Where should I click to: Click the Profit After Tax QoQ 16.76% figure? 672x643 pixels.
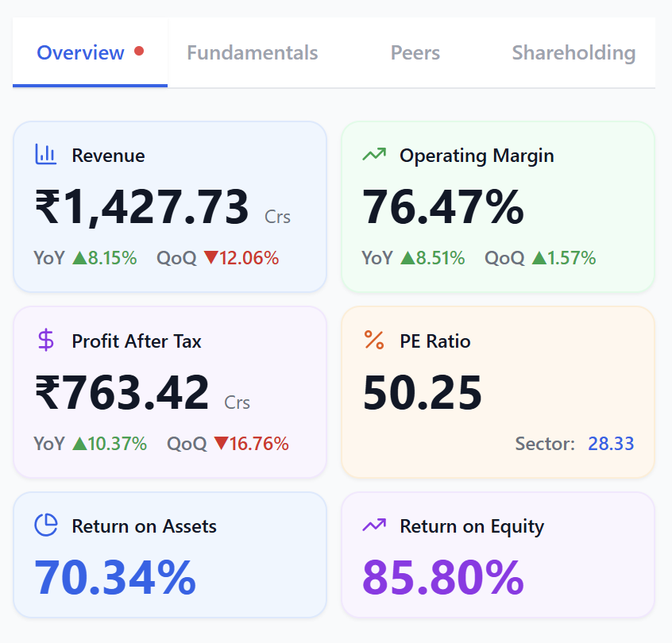pos(259,444)
